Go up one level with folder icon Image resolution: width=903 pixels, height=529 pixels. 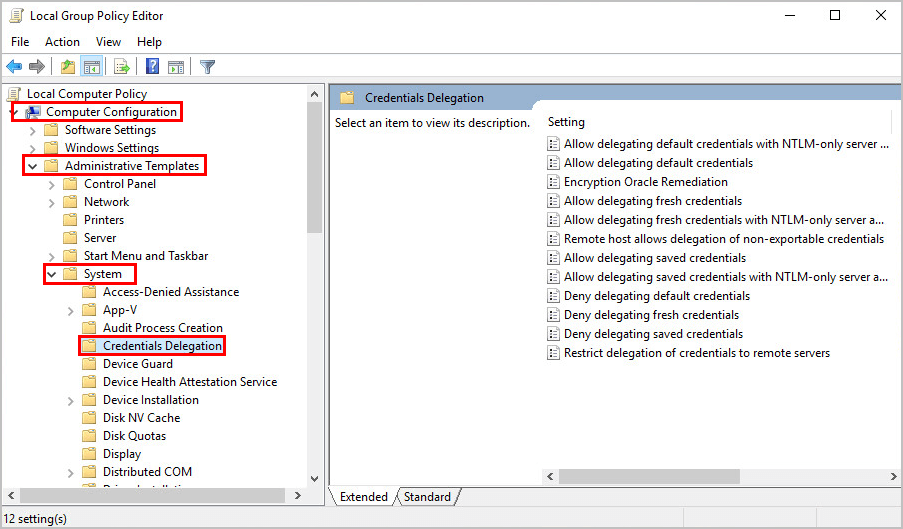click(67, 67)
